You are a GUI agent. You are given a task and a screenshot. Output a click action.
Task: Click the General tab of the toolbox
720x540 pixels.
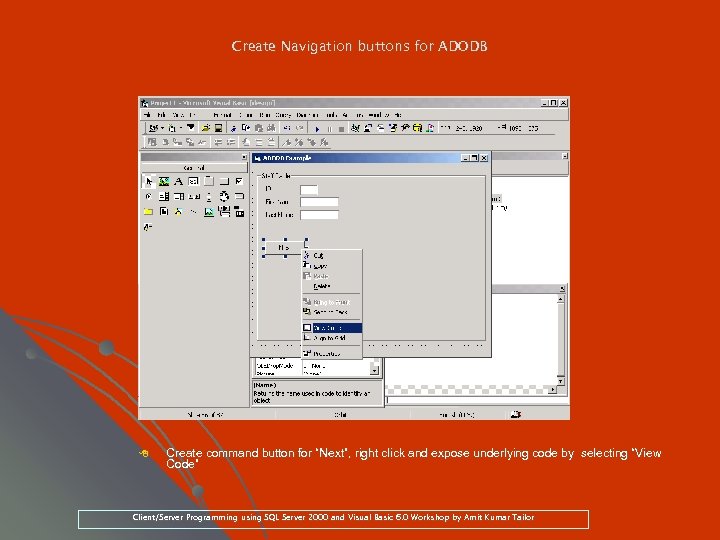click(x=194, y=168)
